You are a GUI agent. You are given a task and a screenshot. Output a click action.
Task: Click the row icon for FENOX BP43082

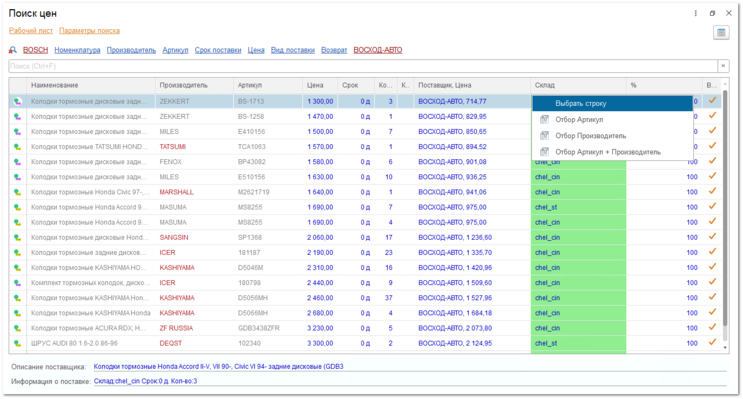point(18,162)
